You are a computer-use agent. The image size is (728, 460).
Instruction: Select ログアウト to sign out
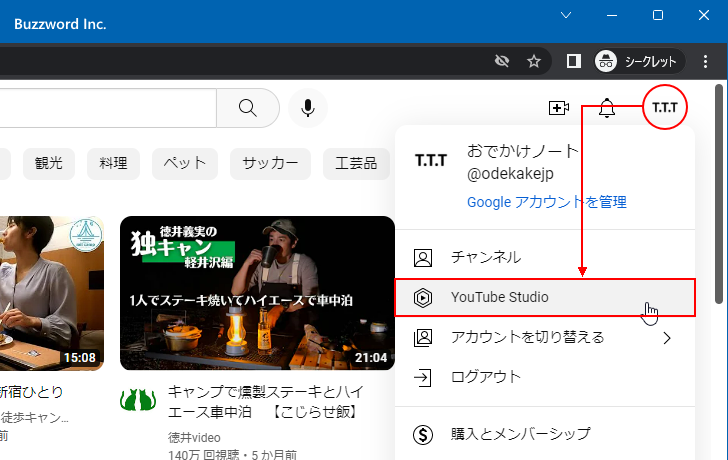point(545,377)
